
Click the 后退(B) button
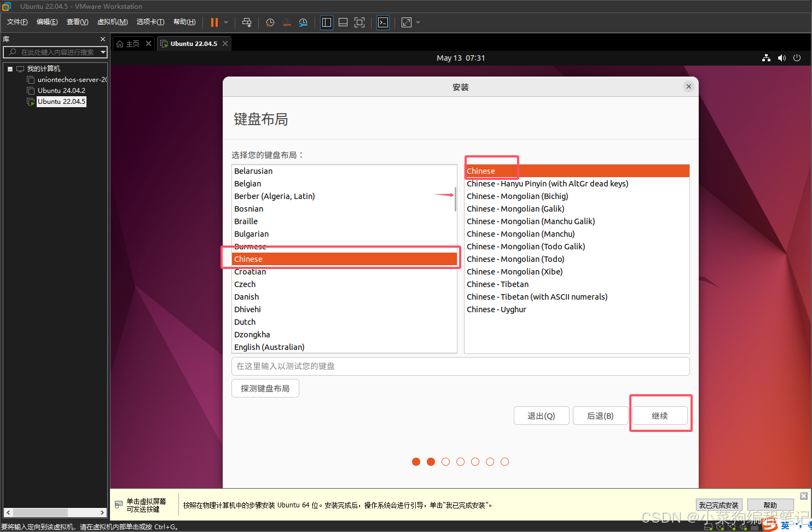600,416
